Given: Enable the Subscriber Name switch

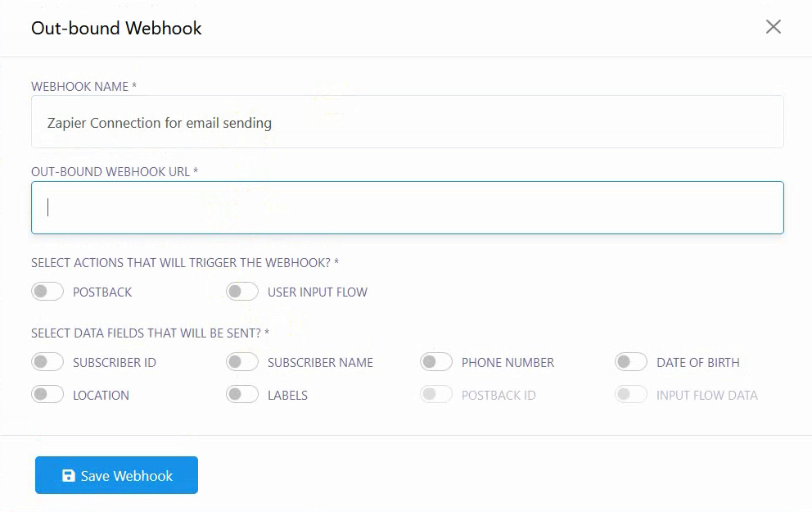Looking at the screenshot, I should coord(242,362).
